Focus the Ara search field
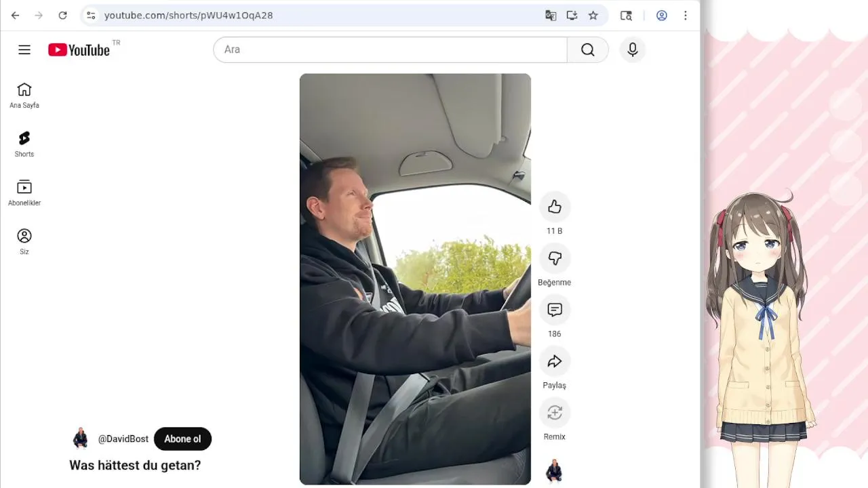 click(x=390, y=49)
